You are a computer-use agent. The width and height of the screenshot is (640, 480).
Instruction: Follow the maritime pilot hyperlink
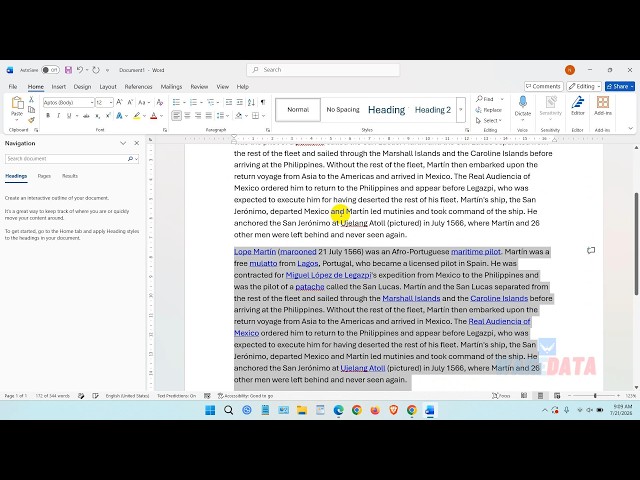(x=476, y=252)
